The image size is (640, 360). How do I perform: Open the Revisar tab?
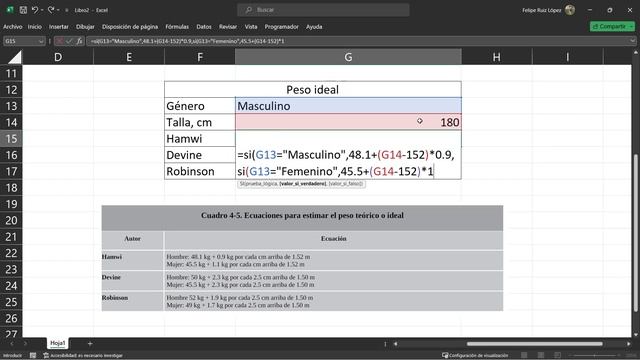(x=228, y=27)
